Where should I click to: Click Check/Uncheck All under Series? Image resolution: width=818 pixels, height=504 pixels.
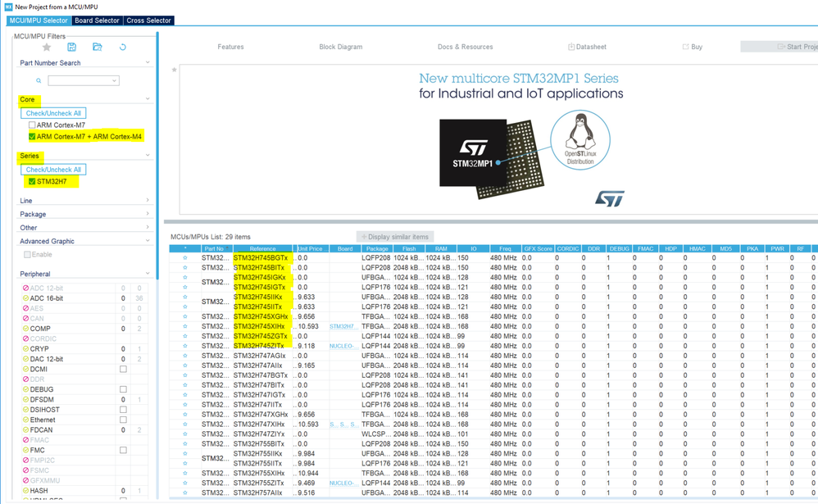(x=53, y=170)
